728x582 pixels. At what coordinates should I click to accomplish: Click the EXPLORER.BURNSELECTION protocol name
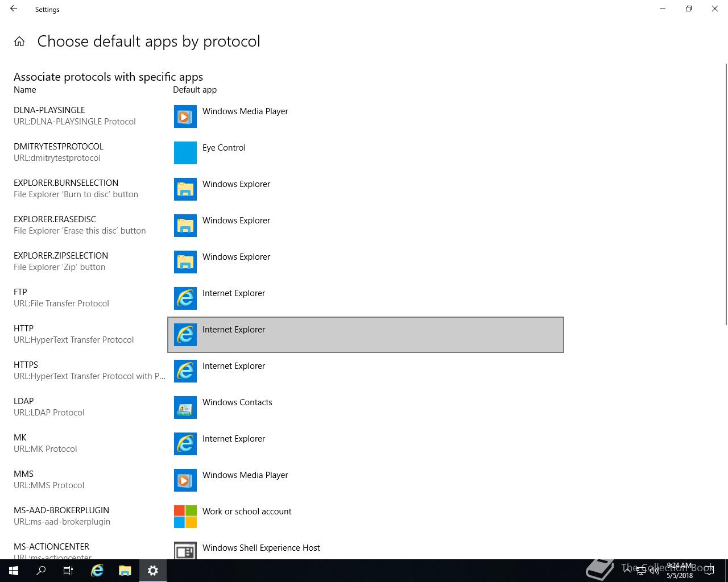point(66,183)
